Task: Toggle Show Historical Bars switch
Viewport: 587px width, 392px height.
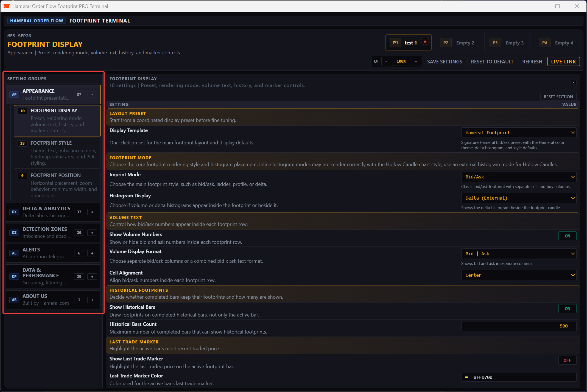Action: tap(567, 309)
